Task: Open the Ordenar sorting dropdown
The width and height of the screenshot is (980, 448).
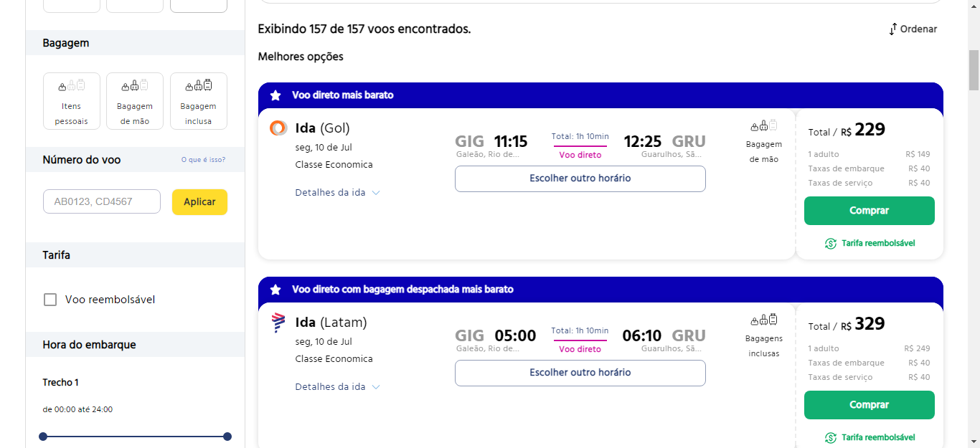Action: coord(913,29)
